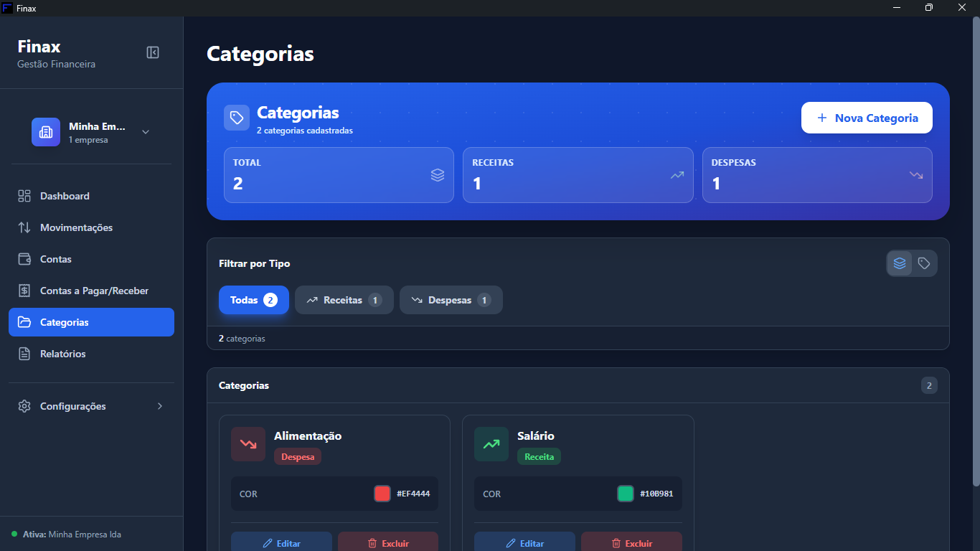Click the red #EF4444 color swatch
Viewport: 980px width, 551px height.
pos(382,494)
